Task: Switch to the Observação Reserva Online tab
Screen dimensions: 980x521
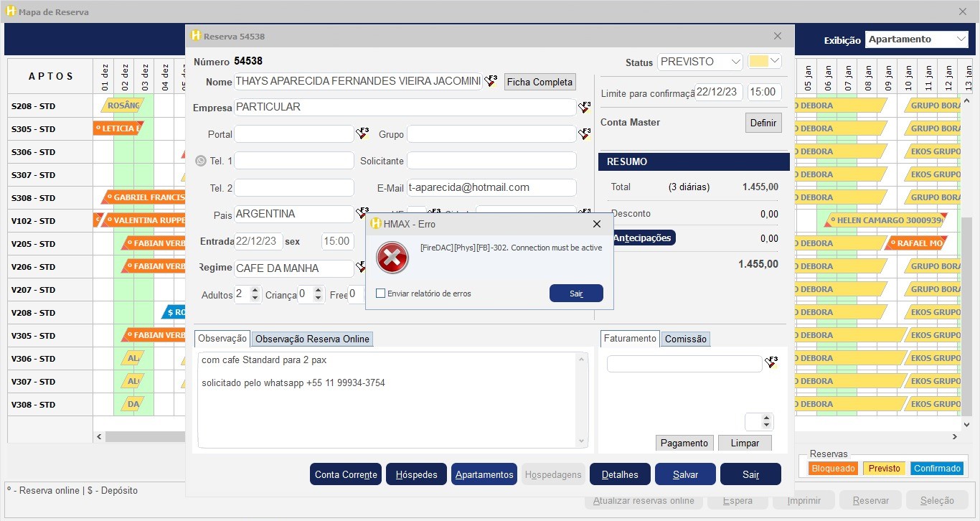Action: (x=312, y=339)
